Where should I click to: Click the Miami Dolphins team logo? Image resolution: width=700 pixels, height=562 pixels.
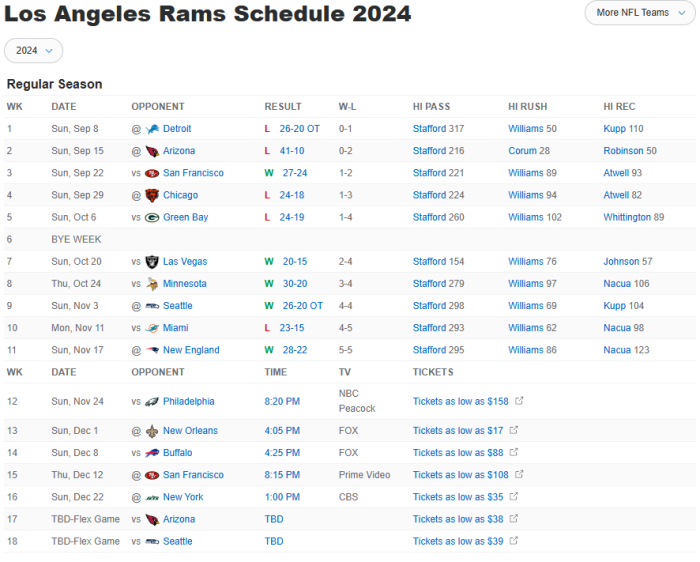coord(152,328)
